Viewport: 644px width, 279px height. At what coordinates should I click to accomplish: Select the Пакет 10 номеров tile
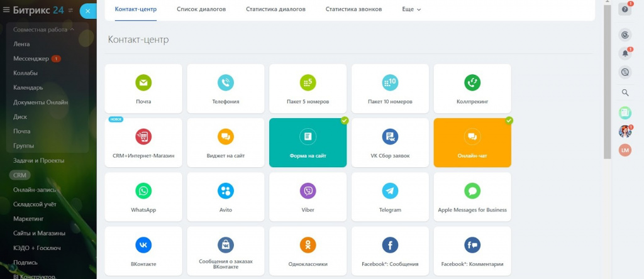coord(390,89)
